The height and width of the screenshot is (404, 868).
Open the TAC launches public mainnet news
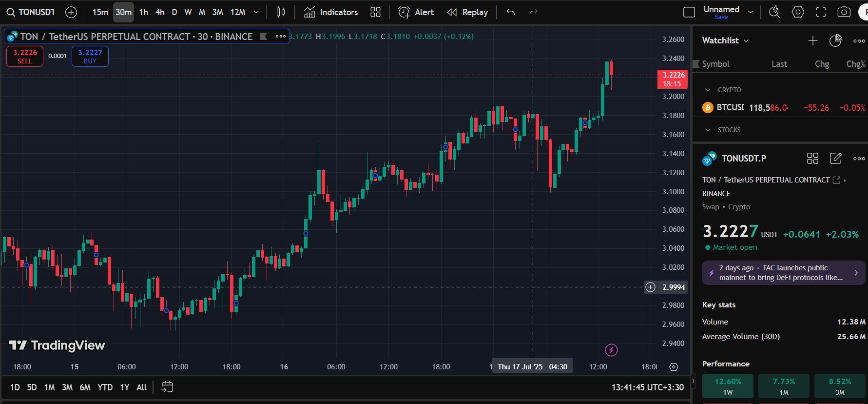coord(784,273)
